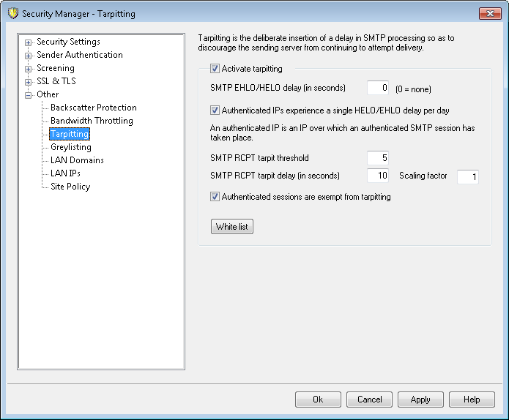The width and height of the screenshot is (509, 420).
Task: Go to the Site Policy page
Action: point(70,187)
